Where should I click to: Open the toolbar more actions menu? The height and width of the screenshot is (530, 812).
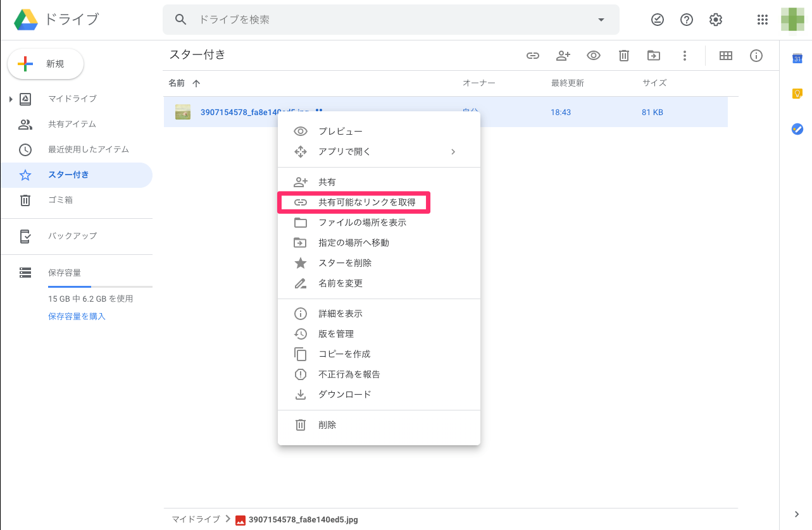pos(684,56)
